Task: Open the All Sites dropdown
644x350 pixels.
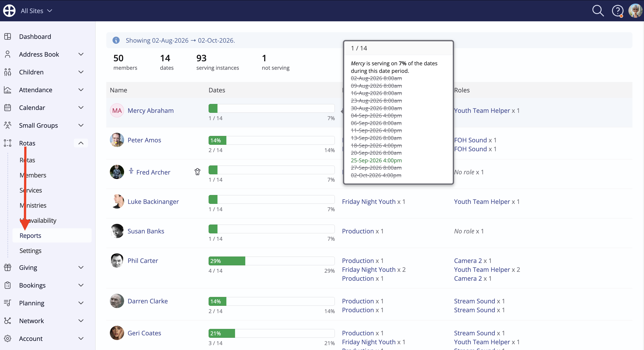Action: 36,11
